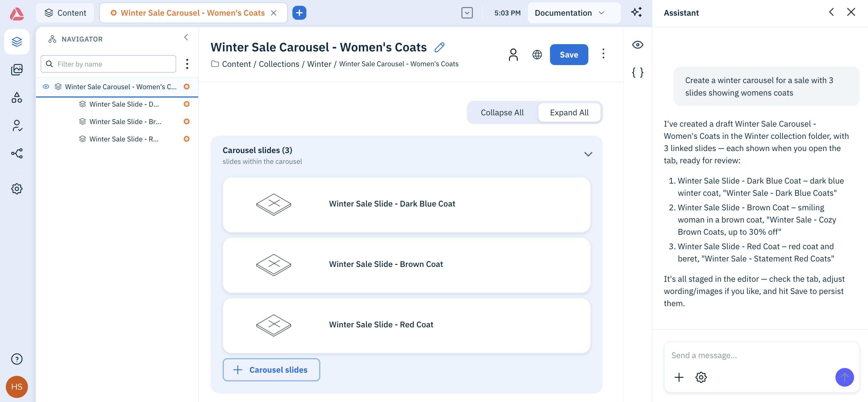Image resolution: width=868 pixels, height=402 pixels.
Task: Close the Winter Sale Carousel tab
Action: (x=274, y=13)
